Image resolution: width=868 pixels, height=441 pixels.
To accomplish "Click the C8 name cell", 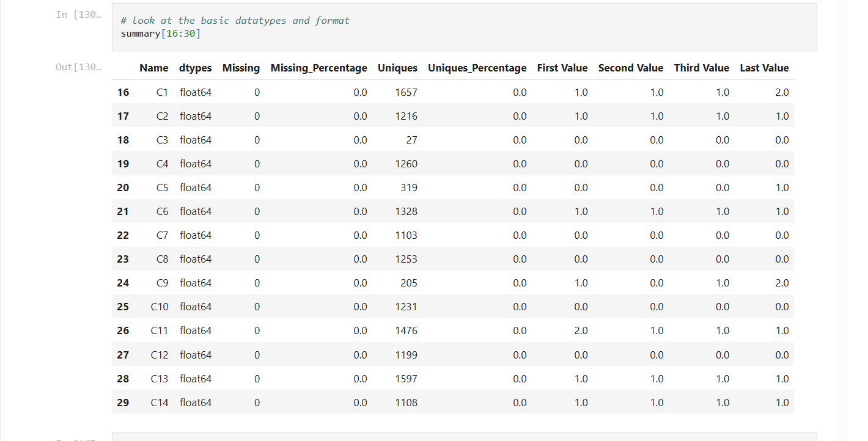I will pyautogui.click(x=162, y=259).
